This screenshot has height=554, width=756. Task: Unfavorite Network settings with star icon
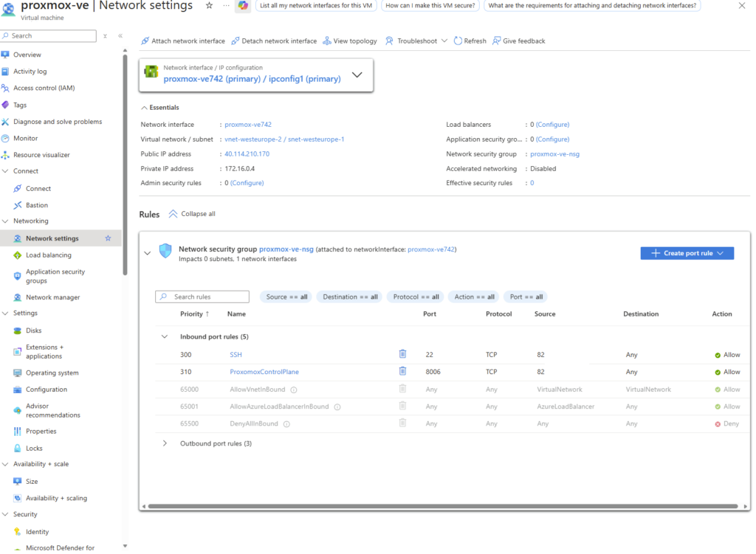tap(108, 238)
